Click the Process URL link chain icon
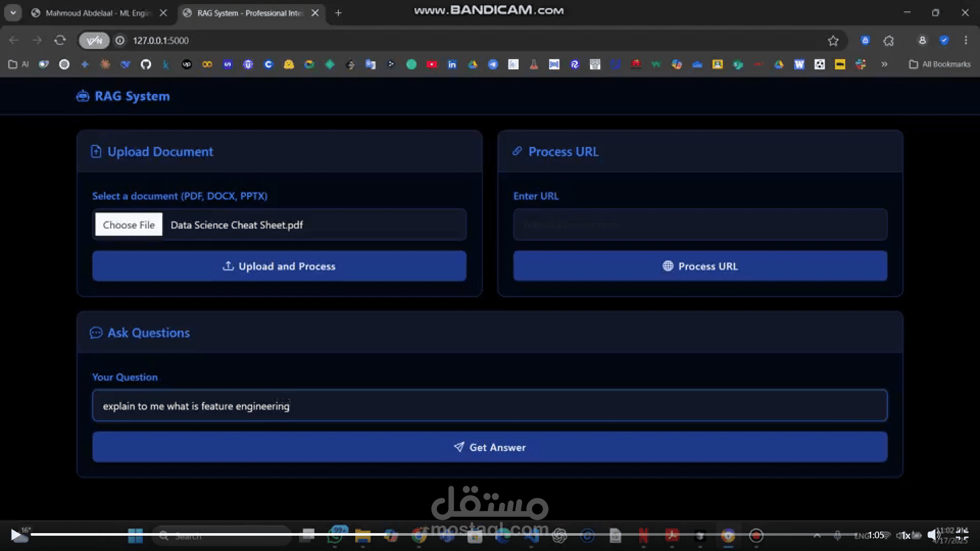Screen dimensions: 980x551 click(517, 151)
